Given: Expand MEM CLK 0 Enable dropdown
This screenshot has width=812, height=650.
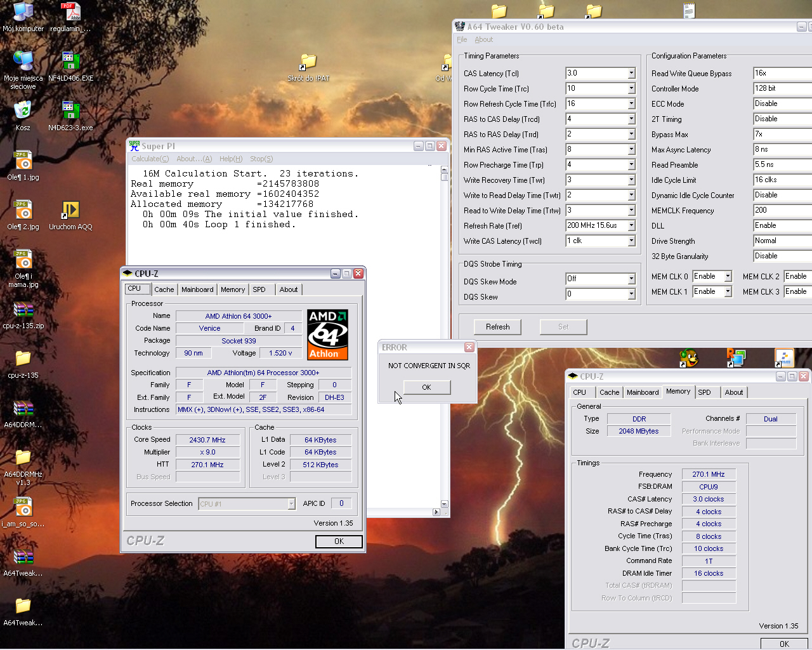Looking at the screenshot, I should [x=728, y=276].
